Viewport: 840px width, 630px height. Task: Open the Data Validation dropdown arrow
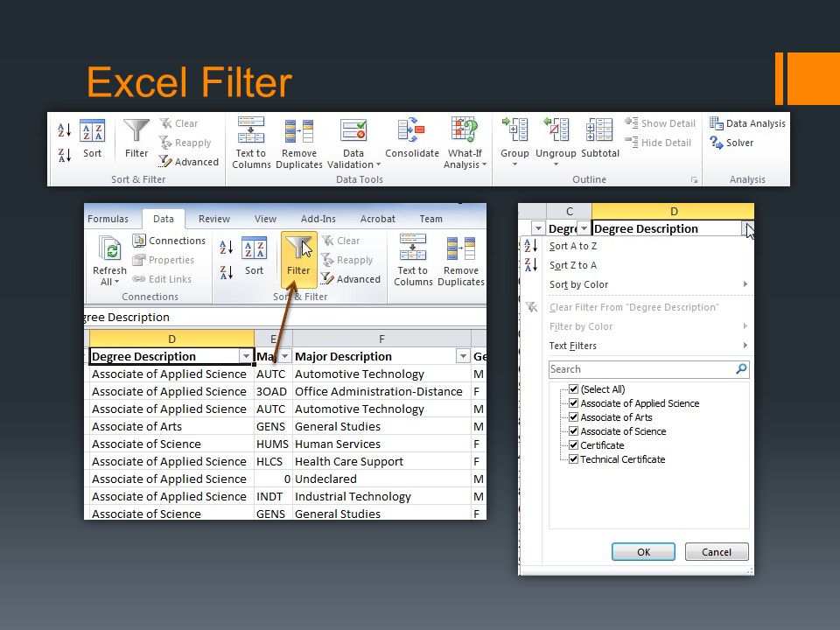(x=378, y=165)
